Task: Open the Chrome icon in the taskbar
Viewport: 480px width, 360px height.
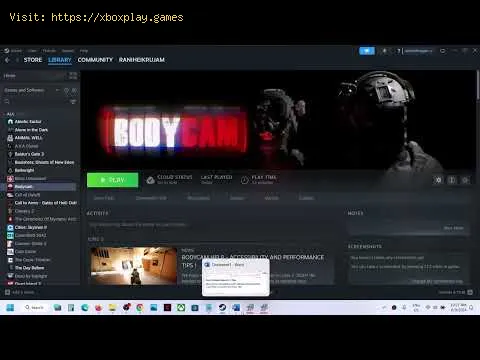Action: coord(140,307)
